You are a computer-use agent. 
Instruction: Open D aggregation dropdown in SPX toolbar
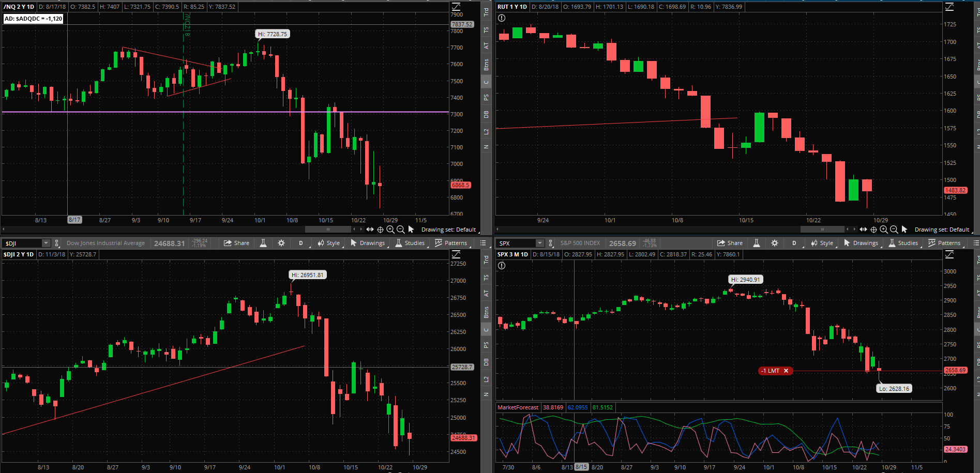795,243
